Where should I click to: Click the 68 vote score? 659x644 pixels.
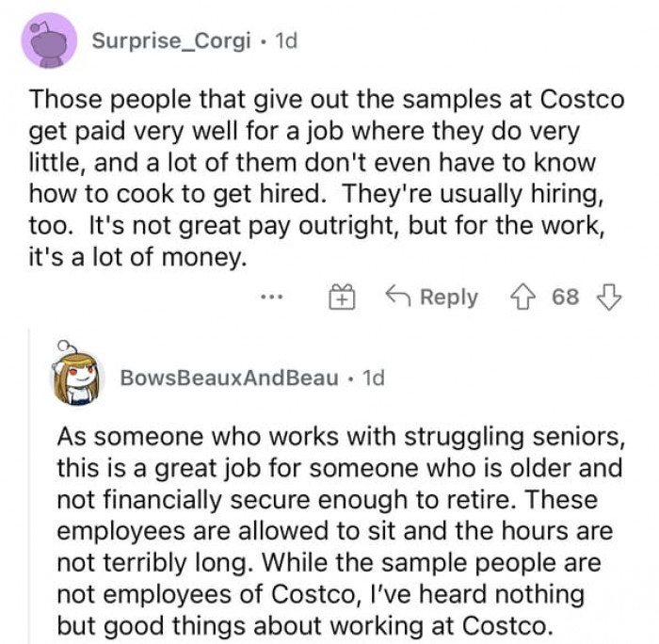coord(566,298)
